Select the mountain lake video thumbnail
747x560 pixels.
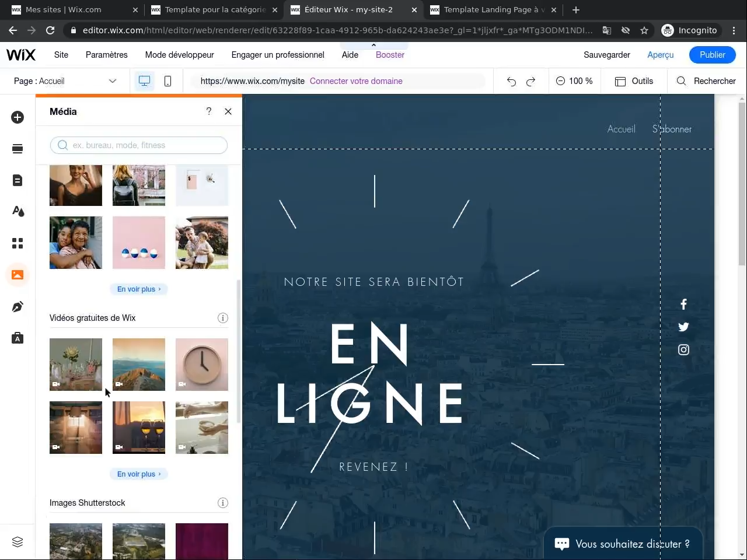click(139, 365)
